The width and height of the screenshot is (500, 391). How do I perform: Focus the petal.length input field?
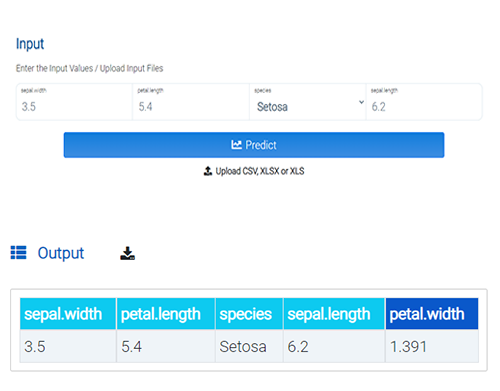(191, 102)
